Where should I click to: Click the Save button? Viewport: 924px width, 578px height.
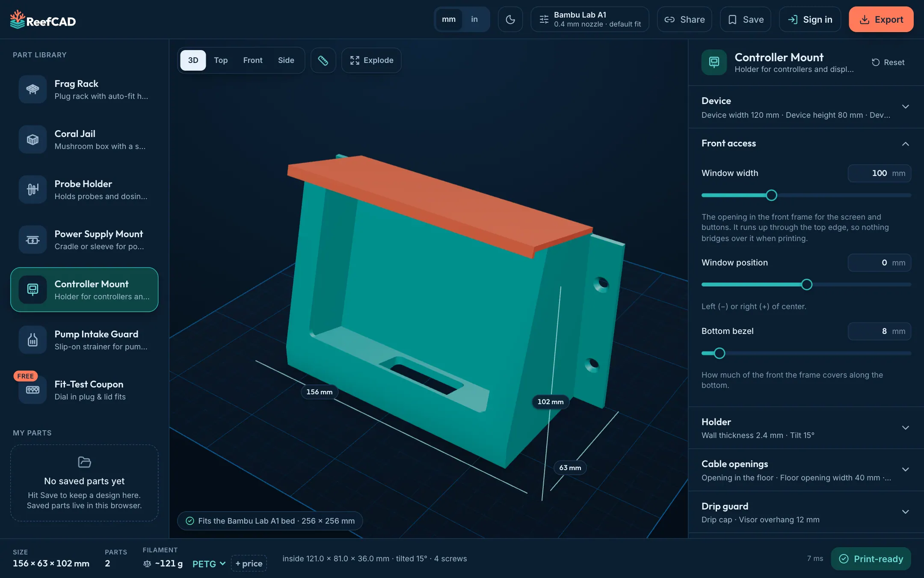point(745,19)
